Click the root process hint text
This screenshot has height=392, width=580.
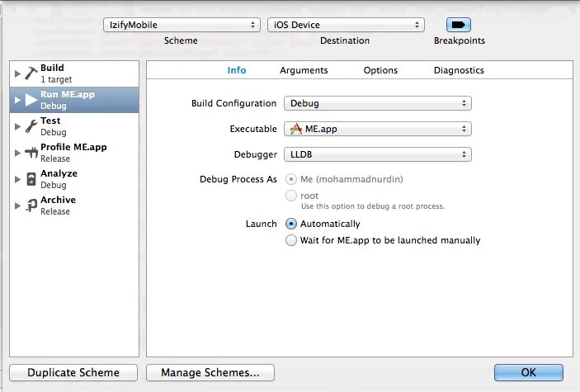373,206
